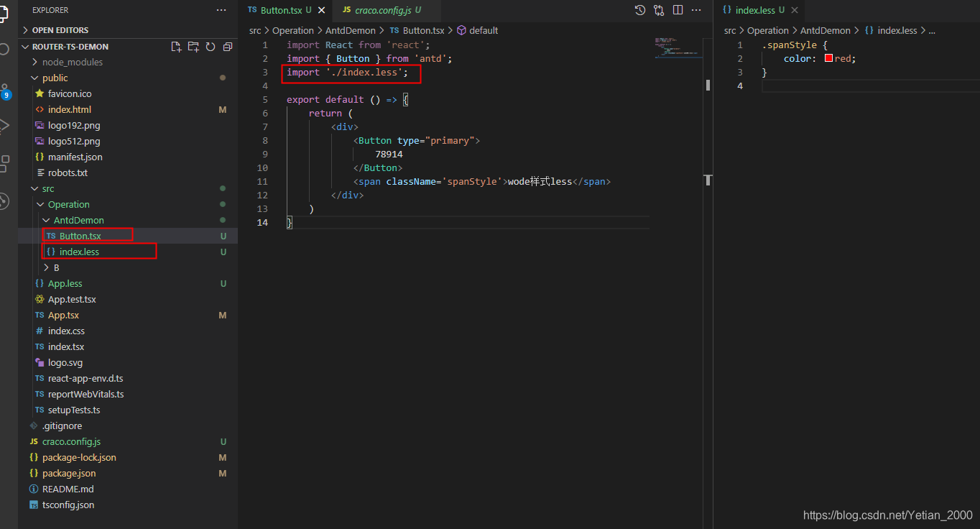Viewport: 980px width, 529px height.
Task: Create a new folder in ROUTER-TS-DEMON
Action: click(x=193, y=47)
